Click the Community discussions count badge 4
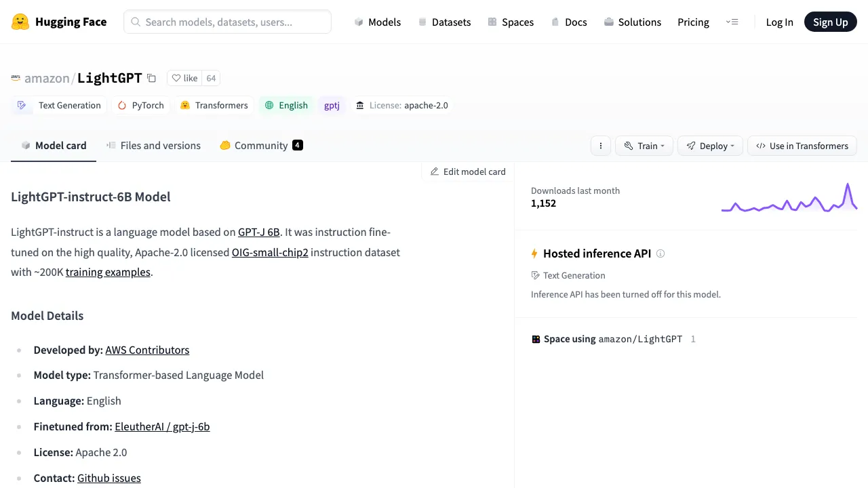 coord(298,145)
